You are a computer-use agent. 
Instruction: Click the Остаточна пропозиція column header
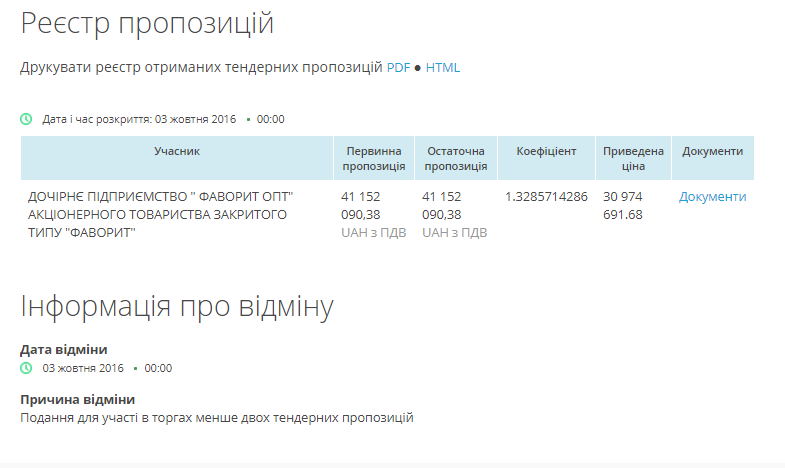(455, 159)
